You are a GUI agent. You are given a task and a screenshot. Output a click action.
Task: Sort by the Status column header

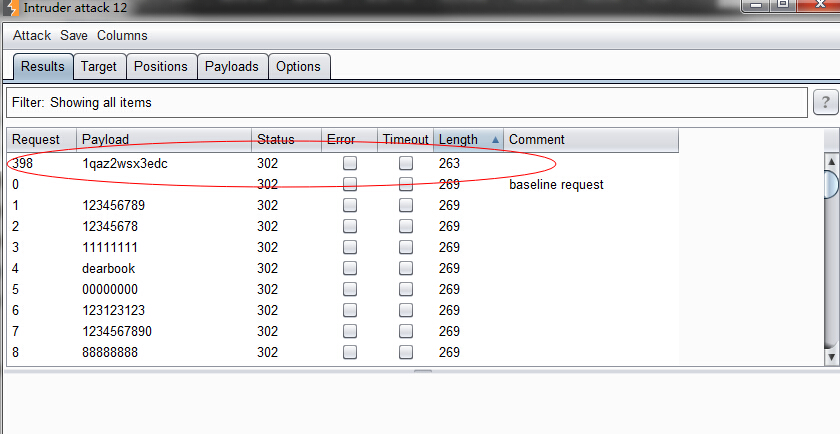point(286,140)
